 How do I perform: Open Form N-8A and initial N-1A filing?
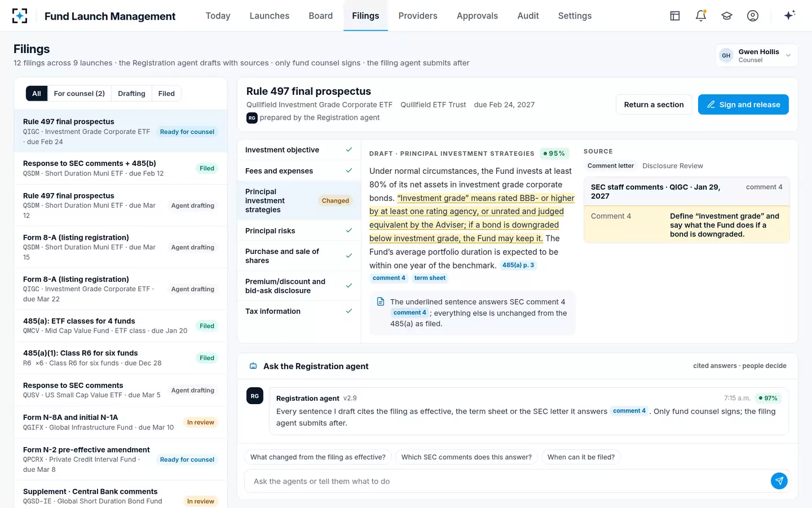point(120,422)
